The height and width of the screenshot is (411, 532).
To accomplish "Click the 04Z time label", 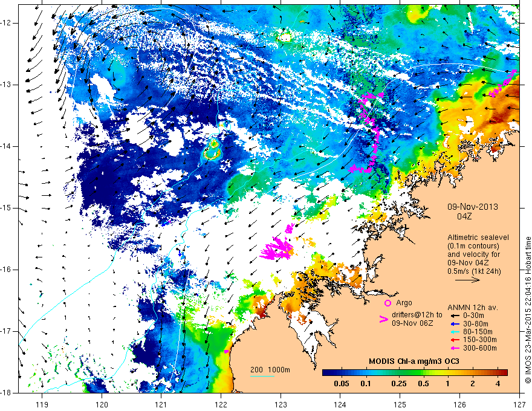I will (x=464, y=216).
